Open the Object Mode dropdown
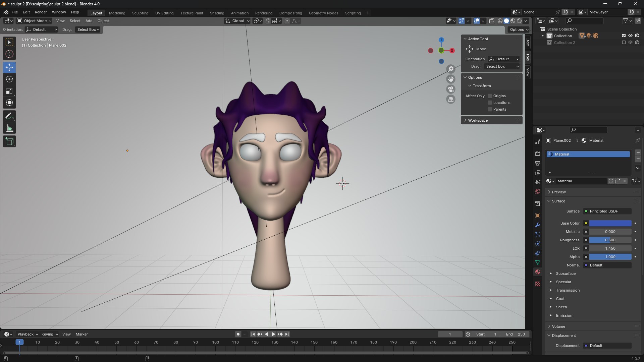 click(34, 21)
